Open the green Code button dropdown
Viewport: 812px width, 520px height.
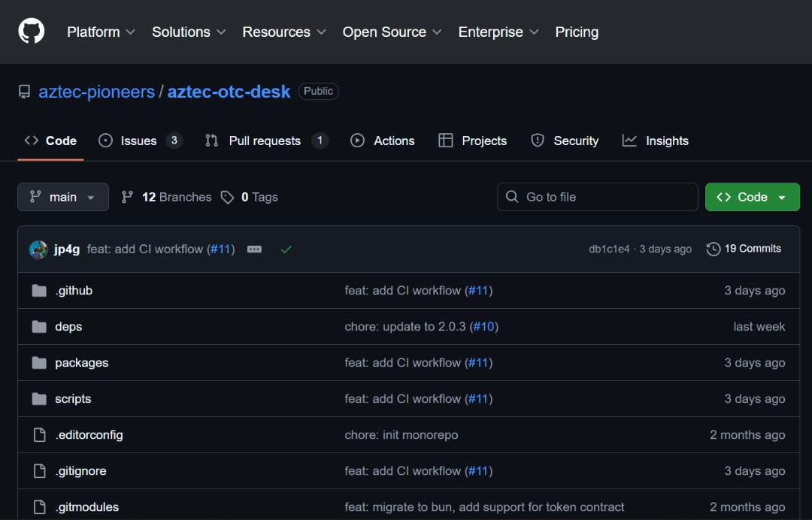click(x=753, y=197)
